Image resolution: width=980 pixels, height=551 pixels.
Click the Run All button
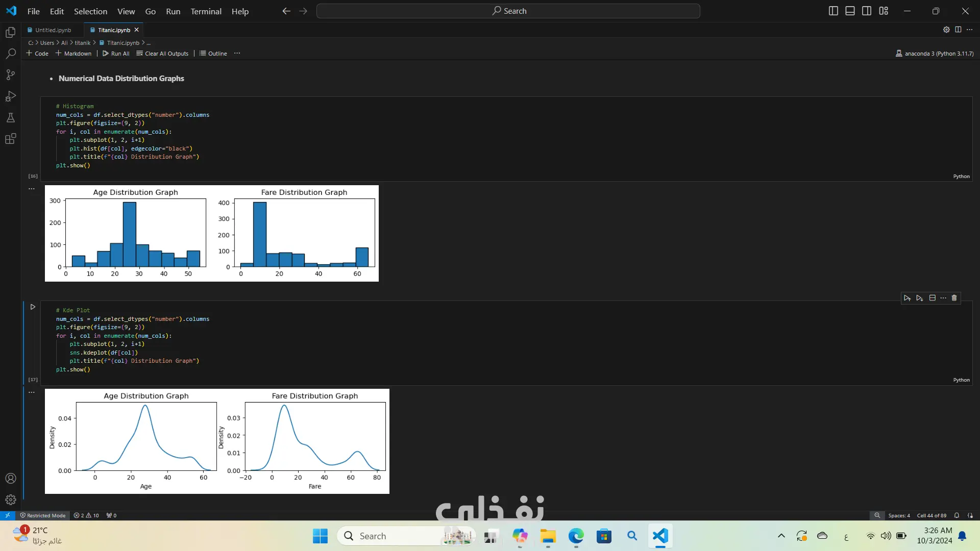tap(116, 54)
